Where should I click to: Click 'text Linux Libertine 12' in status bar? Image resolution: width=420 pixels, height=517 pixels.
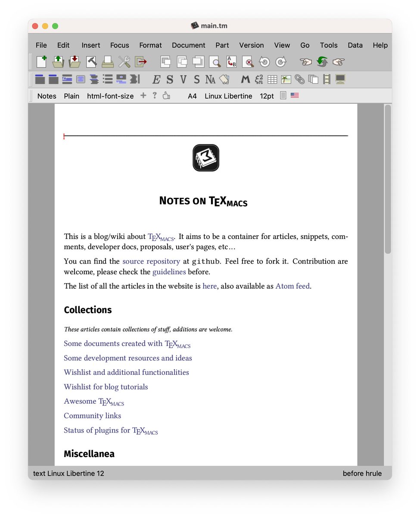[x=68, y=473]
